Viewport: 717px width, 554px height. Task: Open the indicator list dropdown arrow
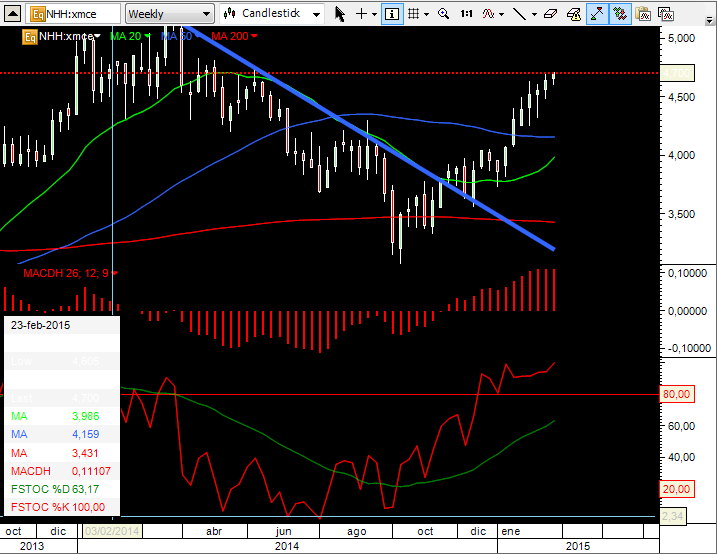coord(502,15)
